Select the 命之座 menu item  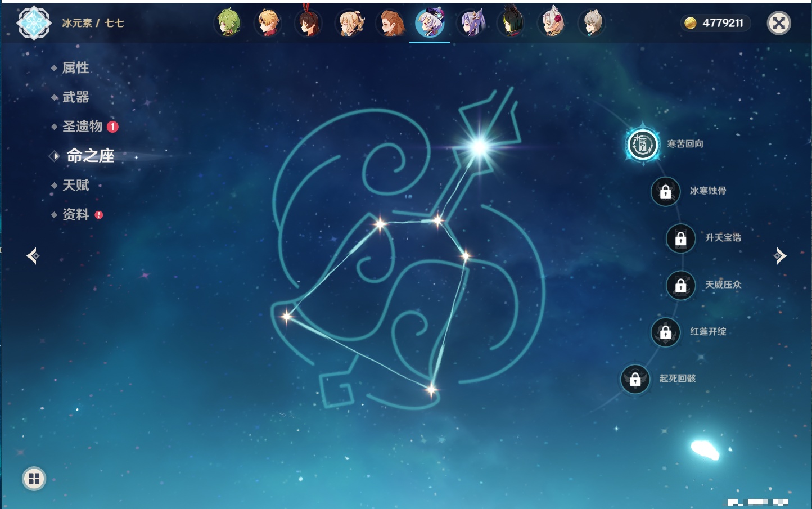click(x=90, y=156)
